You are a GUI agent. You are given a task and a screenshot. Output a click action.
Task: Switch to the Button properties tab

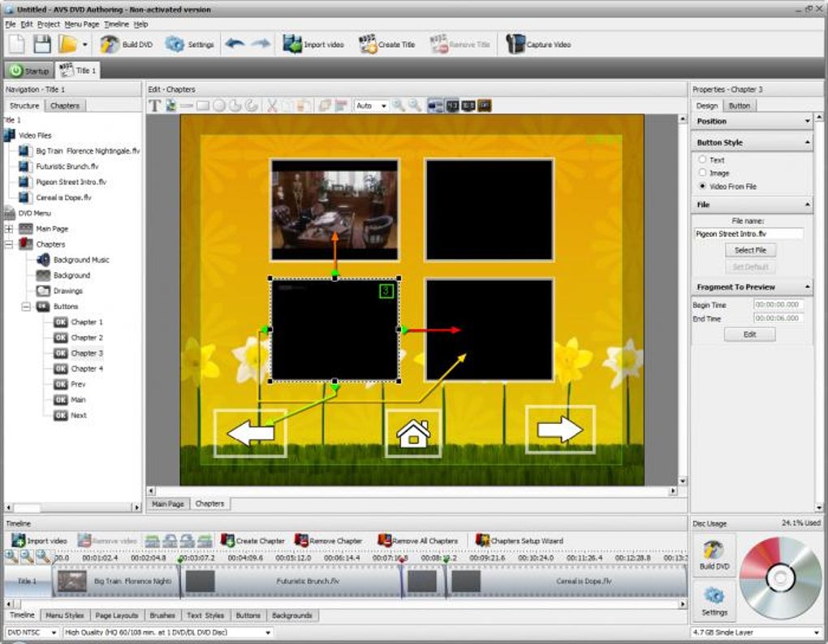(739, 106)
